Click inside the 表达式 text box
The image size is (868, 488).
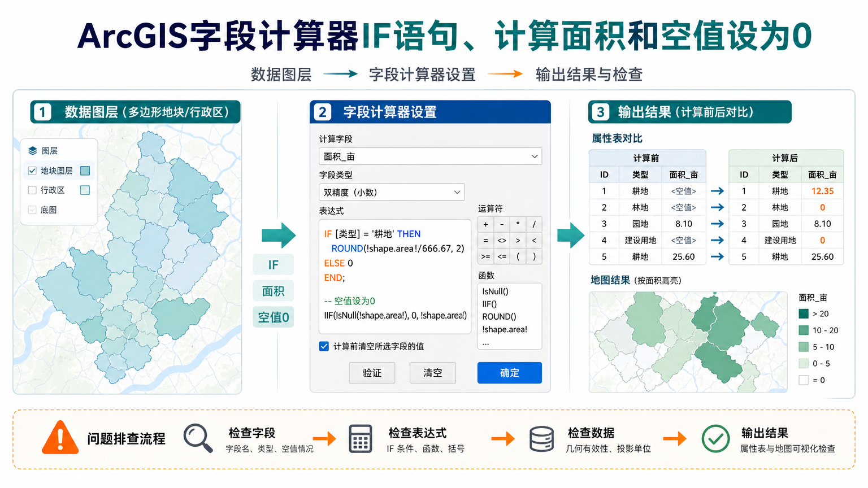click(x=394, y=276)
